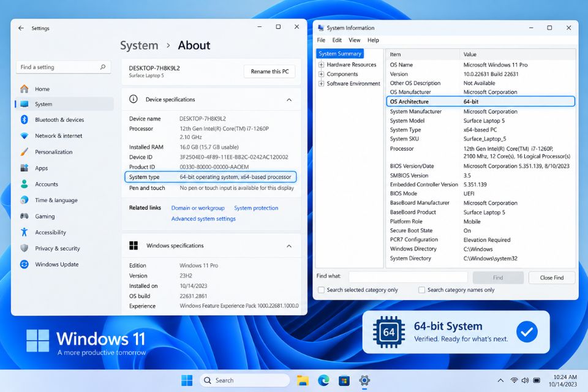The height and width of the screenshot is (392, 588).
Task: Click the Find a setting search box
Action: pyautogui.click(x=63, y=67)
